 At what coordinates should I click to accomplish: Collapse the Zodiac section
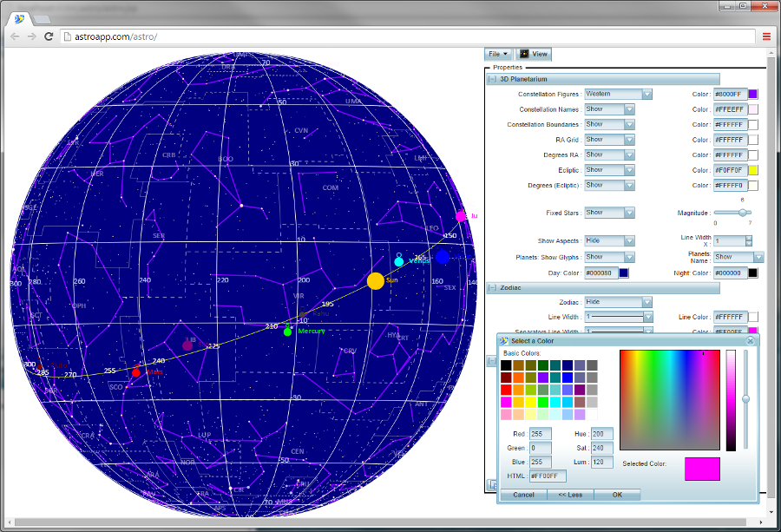point(492,287)
